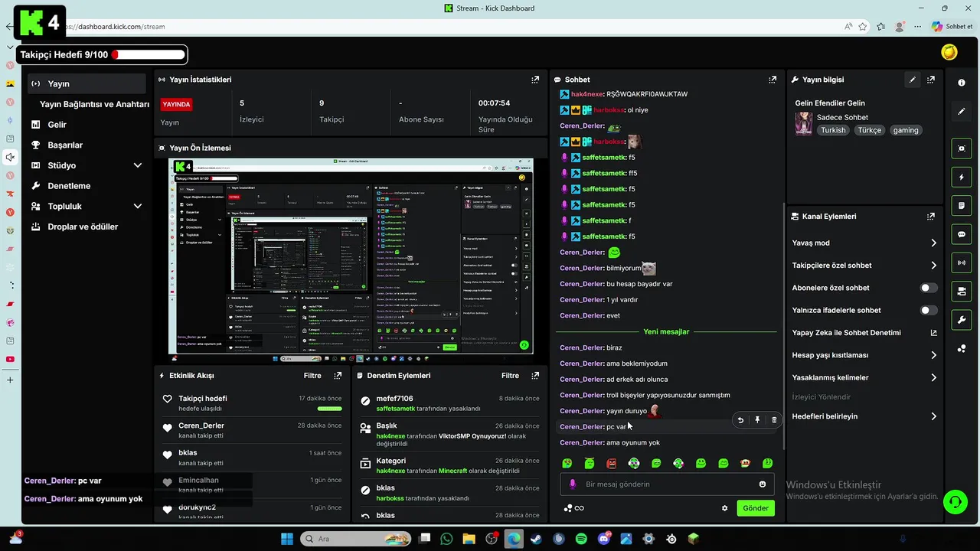Edit stream info with the pencil icon in Yayın bilgisi
980x551 pixels.
tap(913, 80)
